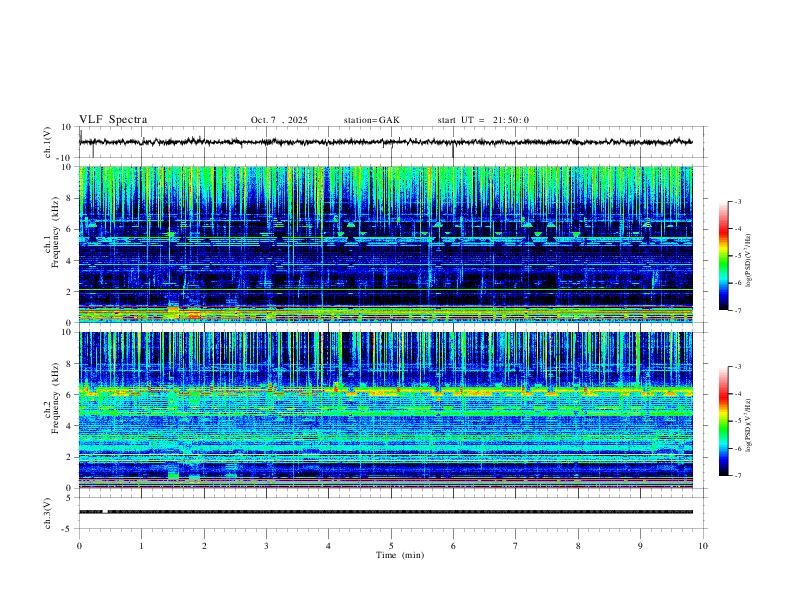Click the time axis tick label "7"
This screenshot has width=792, height=612.
tap(516, 546)
